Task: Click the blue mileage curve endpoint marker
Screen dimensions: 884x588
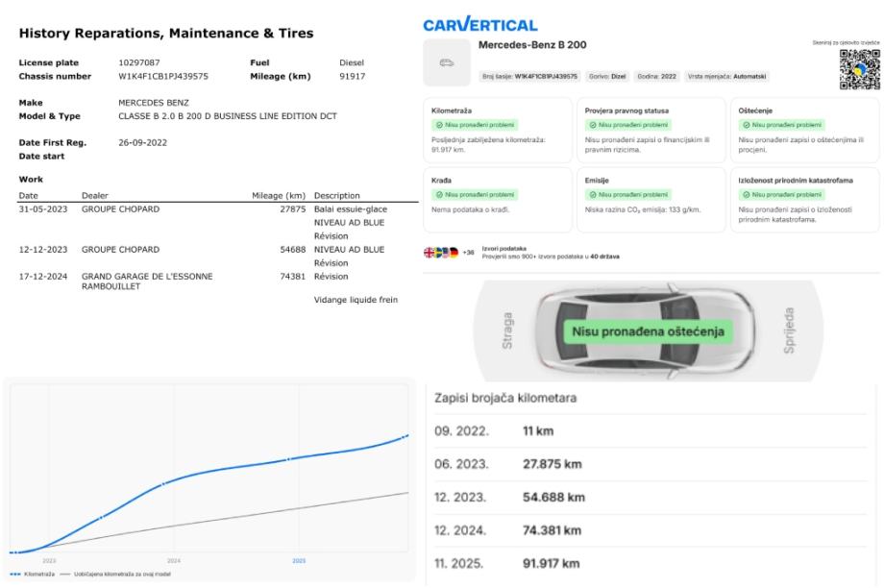Action: tap(405, 436)
